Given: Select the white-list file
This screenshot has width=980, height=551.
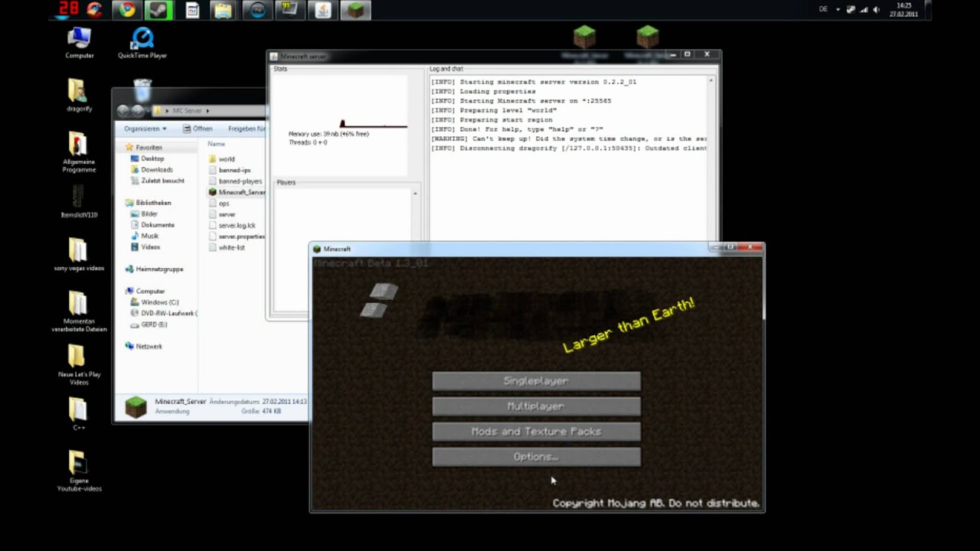Looking at the screenshot, I should [231, 248].
